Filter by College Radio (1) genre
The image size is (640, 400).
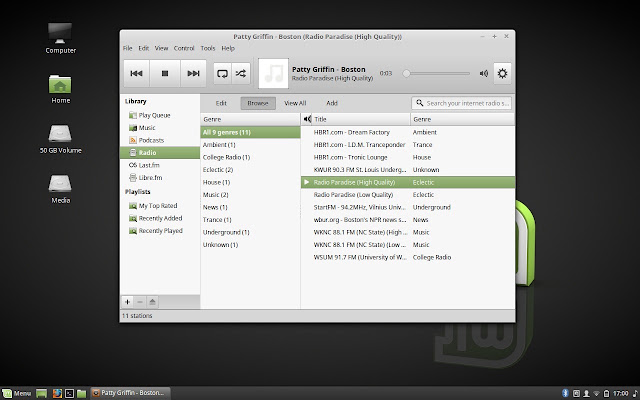pyautogui.click(x=250, y=157)
